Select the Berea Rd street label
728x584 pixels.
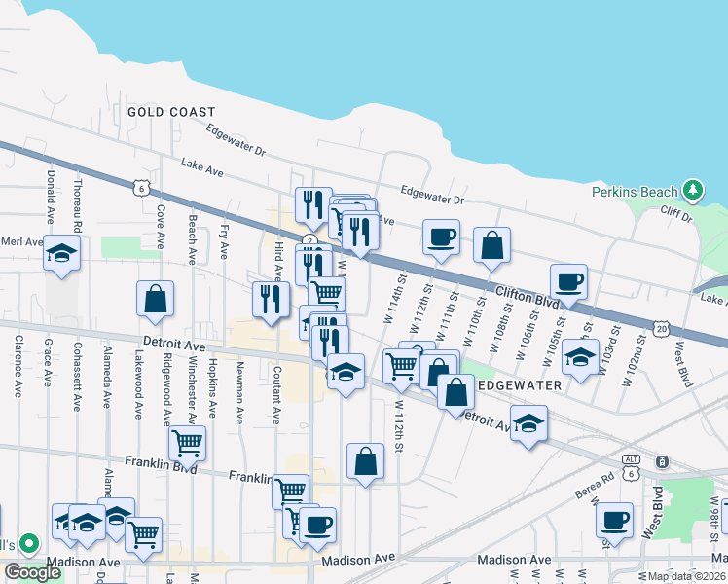(x=595, y=486)
